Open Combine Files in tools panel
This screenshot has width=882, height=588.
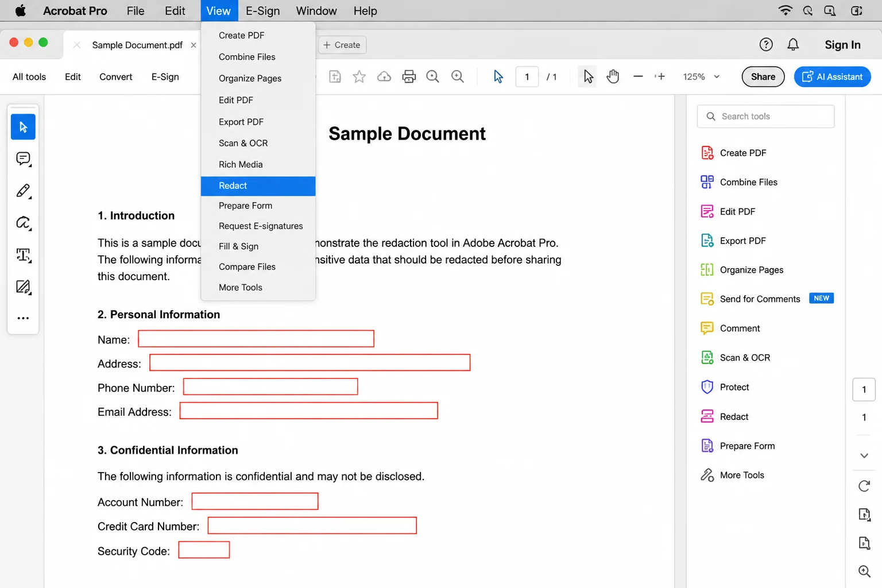pyautogui.click(x=749, y=182)
